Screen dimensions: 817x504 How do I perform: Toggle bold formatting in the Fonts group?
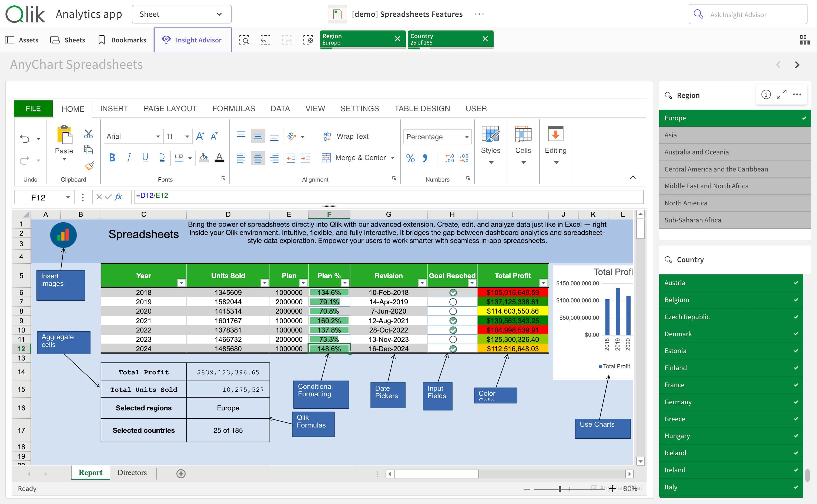coord(112,158)
